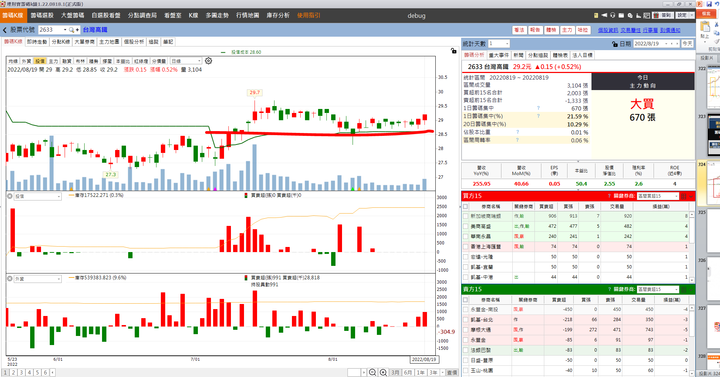The width and height of the screenshot is (720, 377).
Task: Tick select-all checkbox in 賣方15 table header
Action: coord(466,300)
